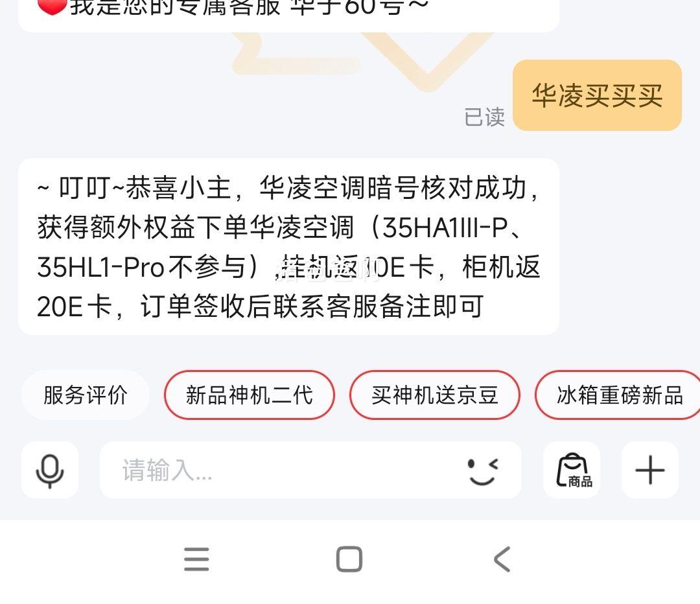Tap the 35HL1-Pro model text in reply

100,267
